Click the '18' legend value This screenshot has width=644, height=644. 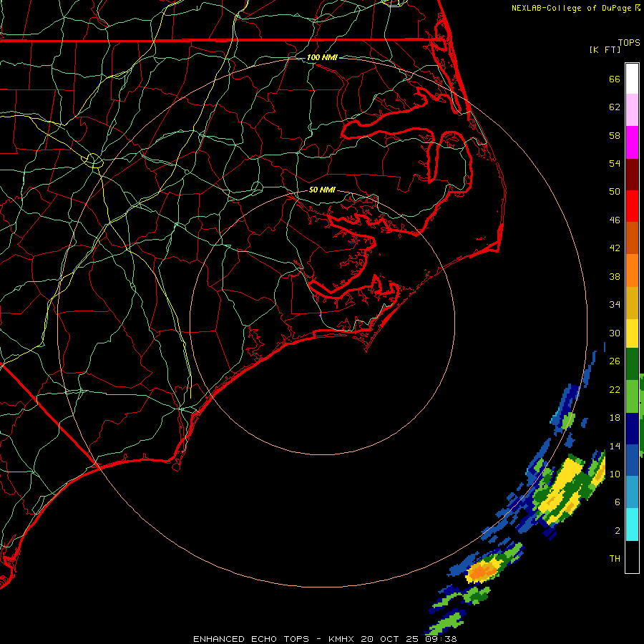pyautogui.click(x=615, y=418)
